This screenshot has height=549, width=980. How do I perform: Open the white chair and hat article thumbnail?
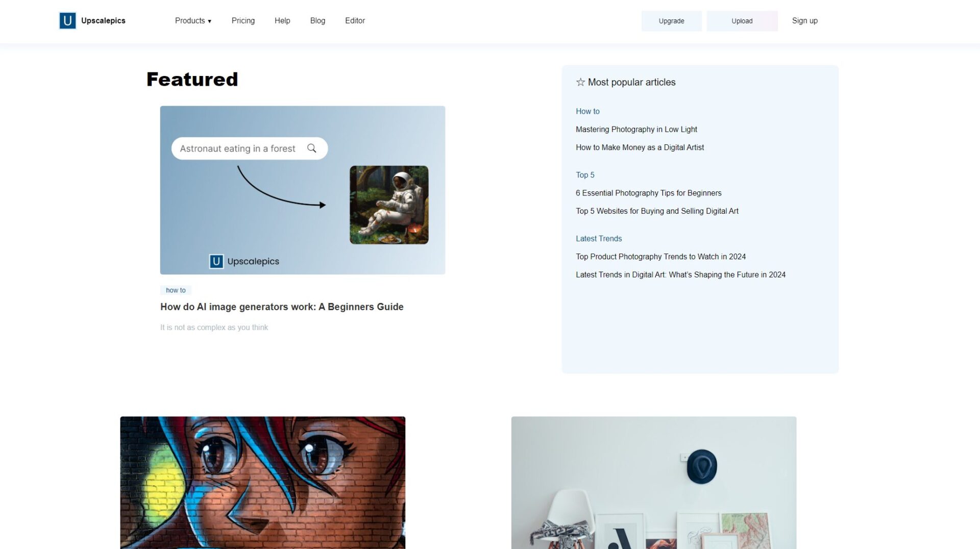point(653,483)
